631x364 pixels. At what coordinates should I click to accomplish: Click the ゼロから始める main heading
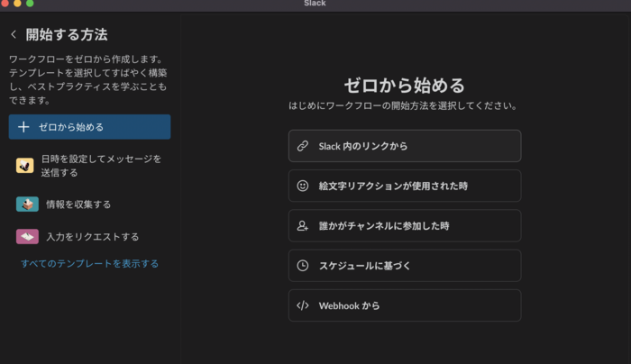405,86
